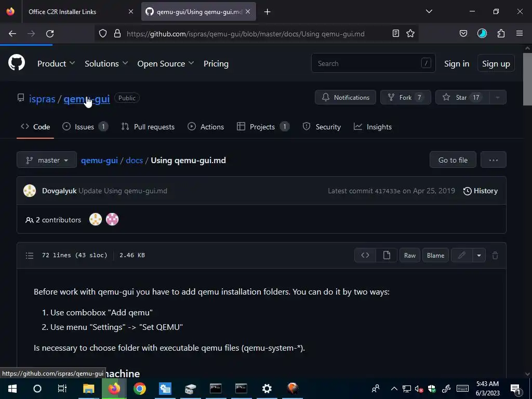Star the qemu-gui repository

(x=462, y=97)
